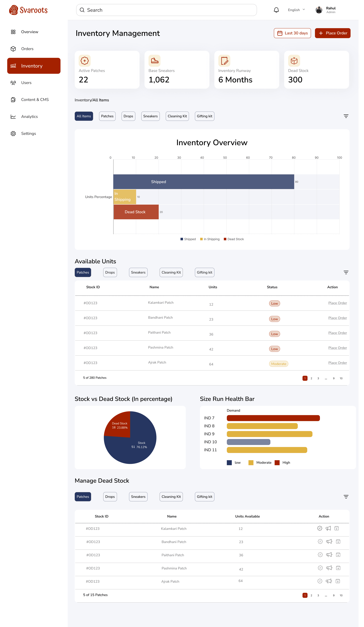Open Rahul Admin profile menu
The height and width of the screenshot is (627, 364).
click(326, 10)
